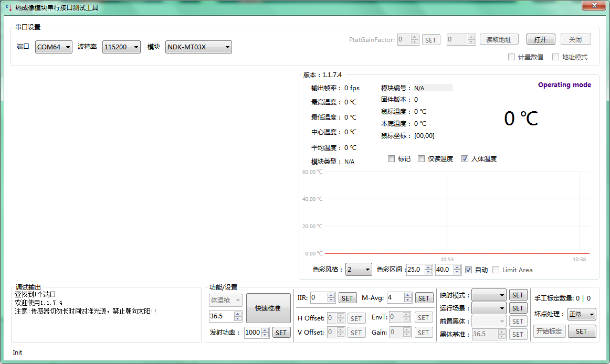Viewport: 610px width, 364px height.
Task: Increase the IIR stepper
Action: pos(331,295)
